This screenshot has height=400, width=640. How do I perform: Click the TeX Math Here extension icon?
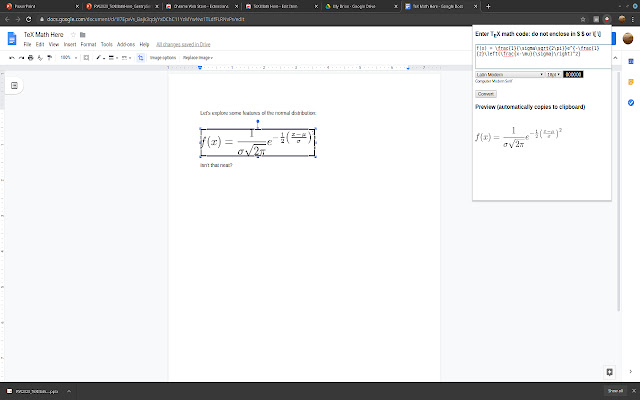(x=607, y=19)
